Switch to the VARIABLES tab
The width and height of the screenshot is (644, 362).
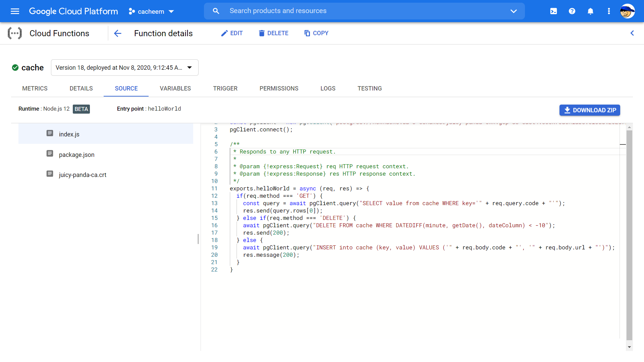[x=175, y=88]
